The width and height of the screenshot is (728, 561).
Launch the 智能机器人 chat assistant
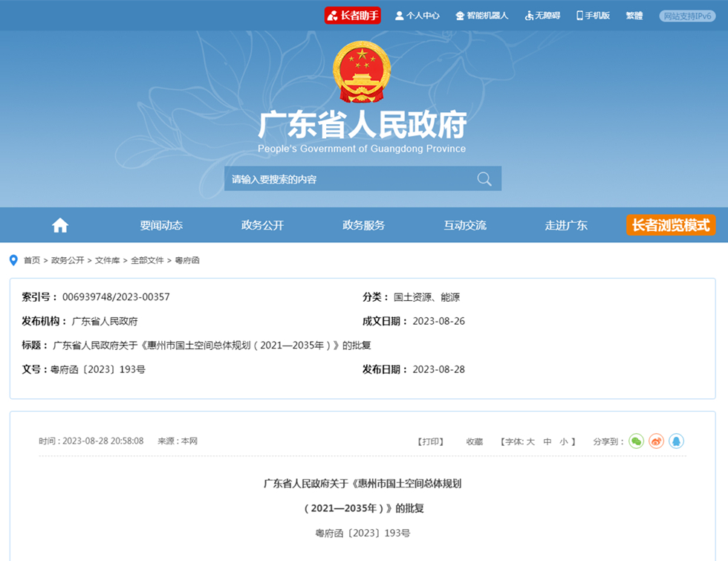[x=482, y=16]
